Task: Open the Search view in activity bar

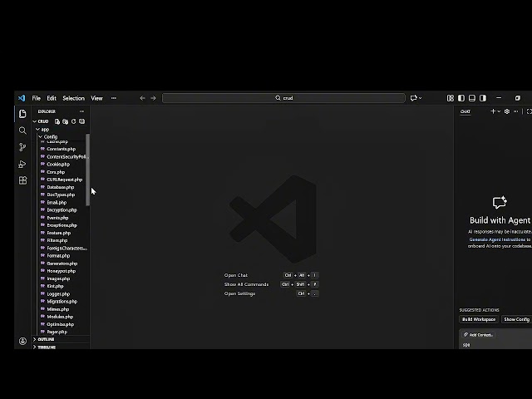Action: click(22, 131)
